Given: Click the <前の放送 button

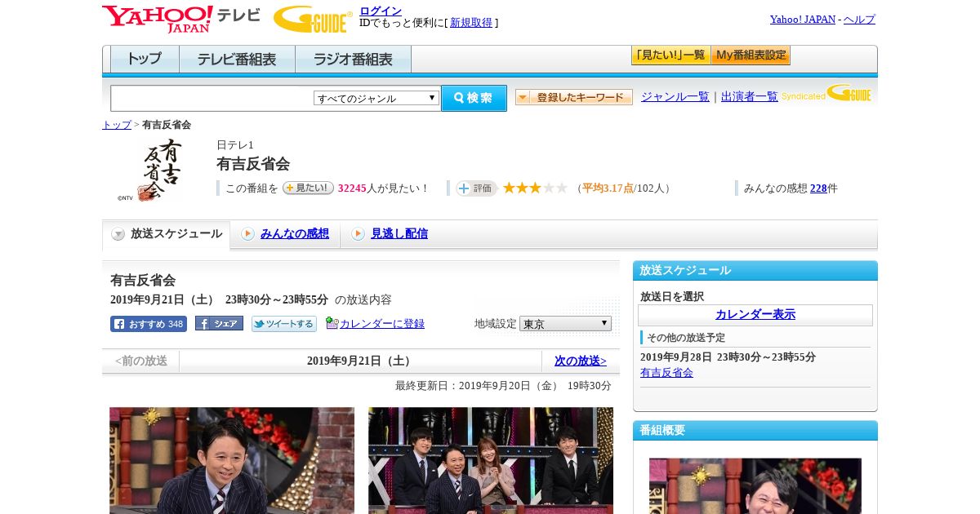Looking at the screenshot, I should tap(141, 361).
